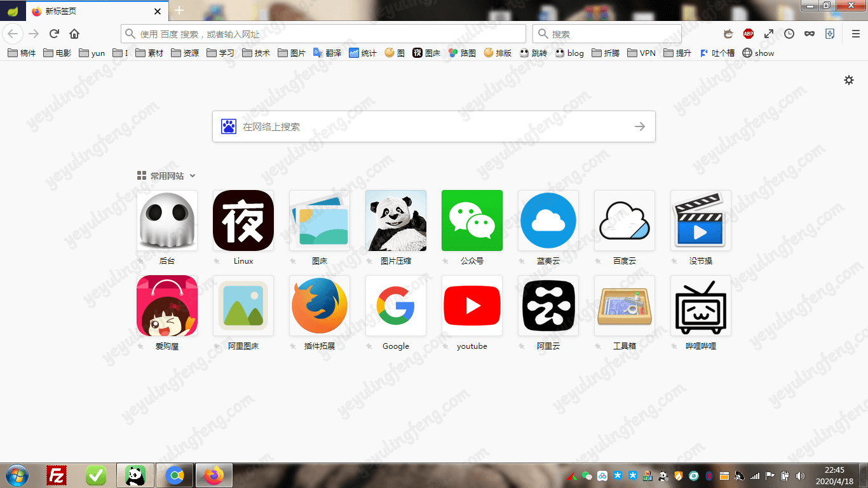Open the 公众号 WeChat tile

click(x=472, y=220)
